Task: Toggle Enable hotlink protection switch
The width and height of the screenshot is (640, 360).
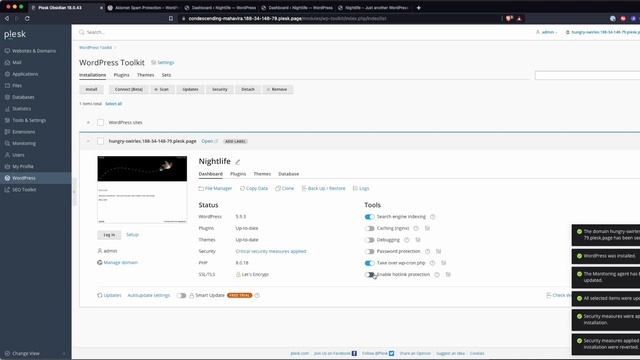Action: pyautogui.click(x=369, y=275)
